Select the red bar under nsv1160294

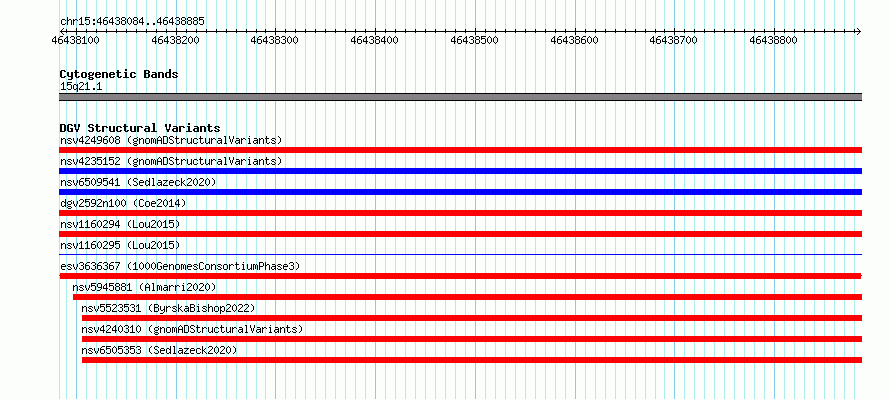(x=460, y=234)
